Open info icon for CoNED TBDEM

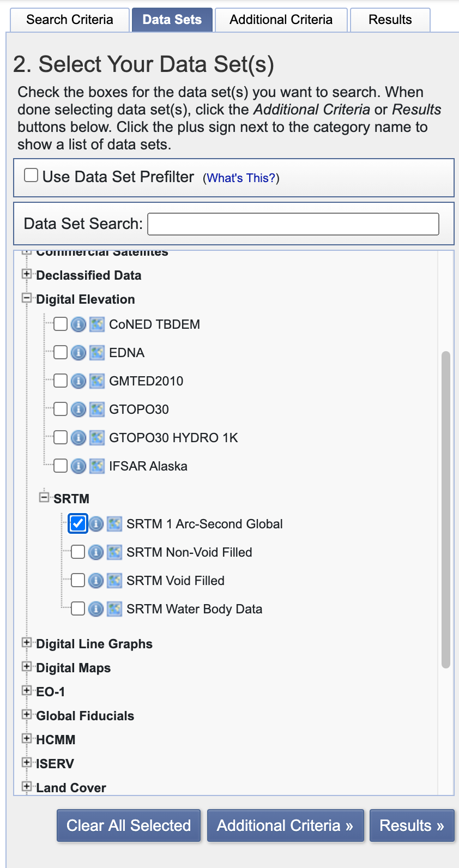[x=78, y=324]
